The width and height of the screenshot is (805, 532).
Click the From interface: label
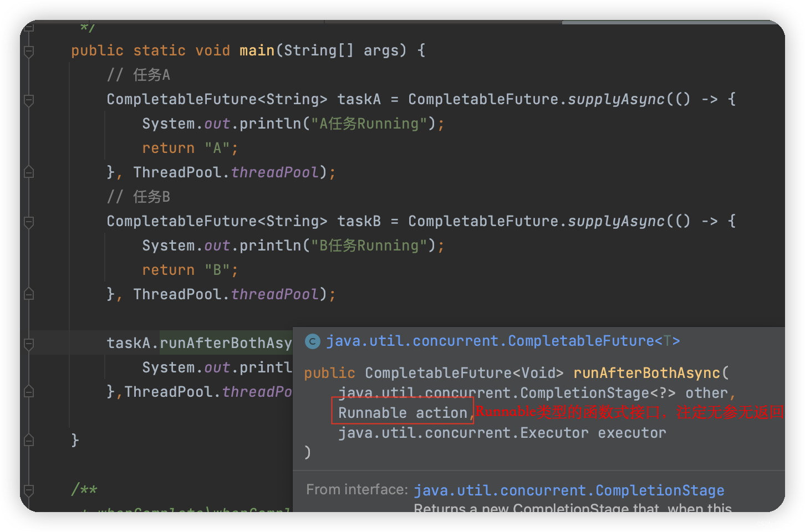coord(357,489)
